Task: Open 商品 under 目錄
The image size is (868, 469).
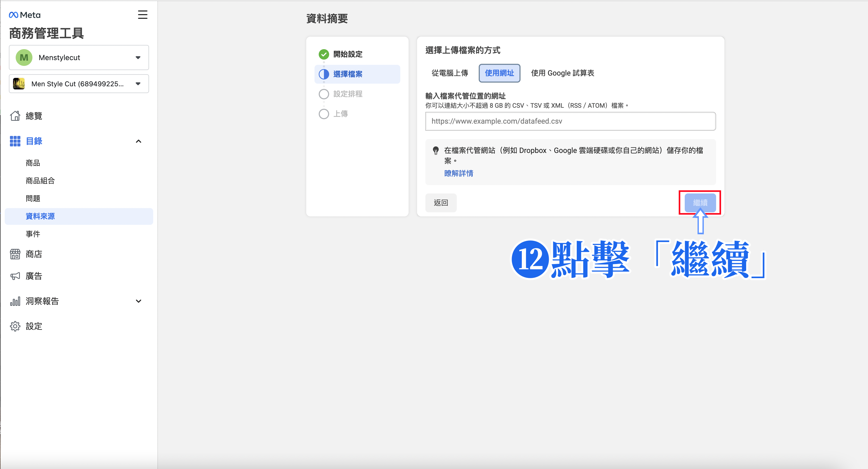Action: [x=33, y=163]
